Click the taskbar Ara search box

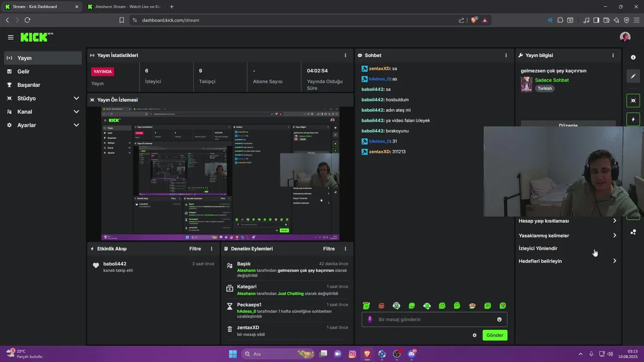click(x=278, y=354)
